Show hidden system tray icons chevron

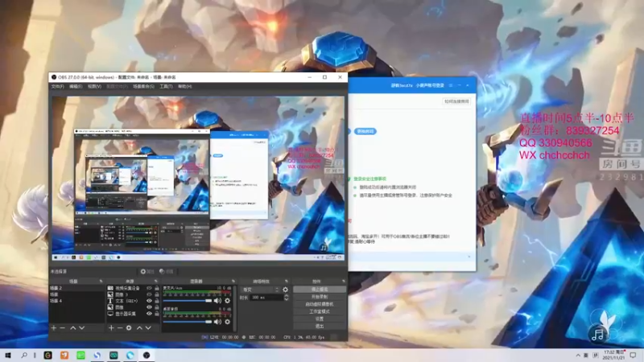coord(578,356)
